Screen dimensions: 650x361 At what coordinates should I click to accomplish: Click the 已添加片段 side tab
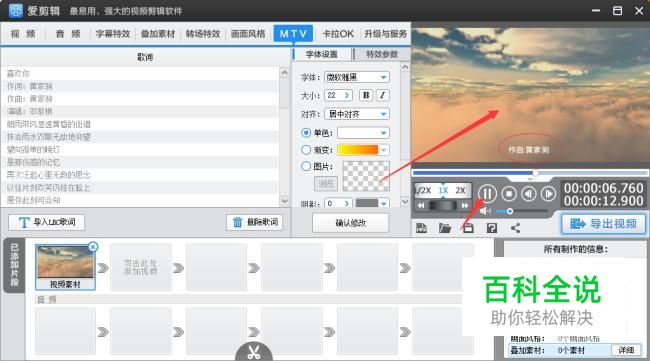[14, 265]
